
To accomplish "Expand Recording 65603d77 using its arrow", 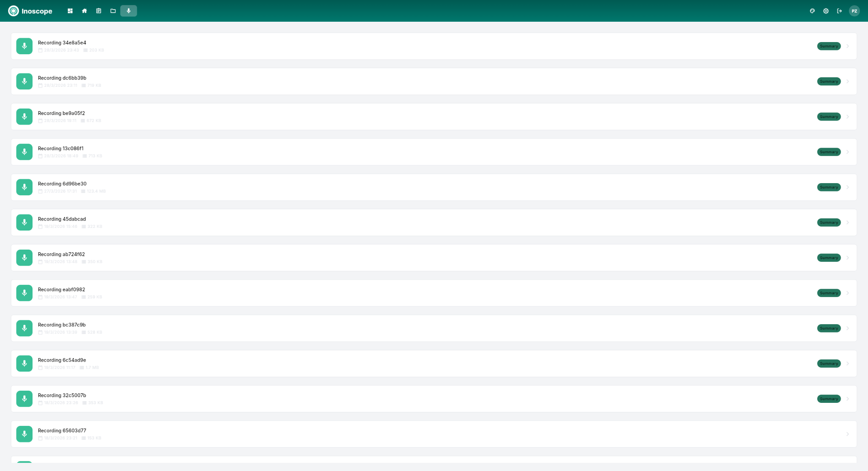I will click(x=848, y=434).
